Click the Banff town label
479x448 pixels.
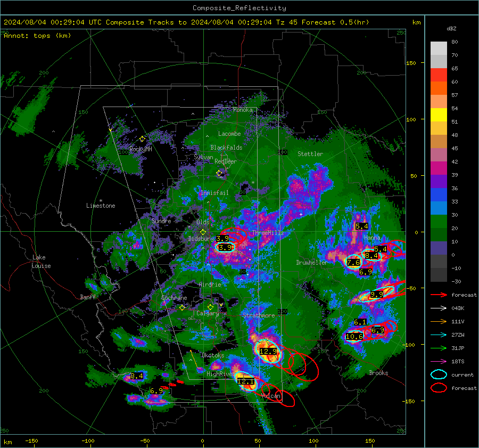(x=88, y=297)
